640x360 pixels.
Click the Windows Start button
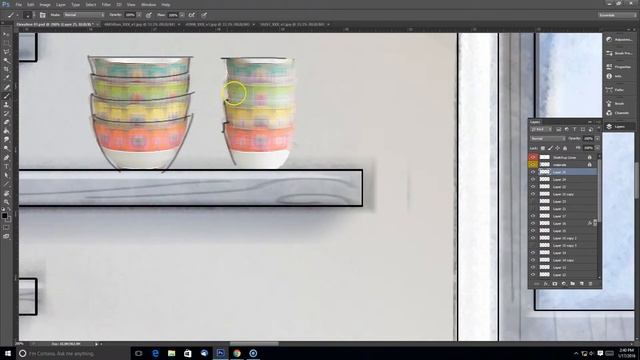coord(7,353)
